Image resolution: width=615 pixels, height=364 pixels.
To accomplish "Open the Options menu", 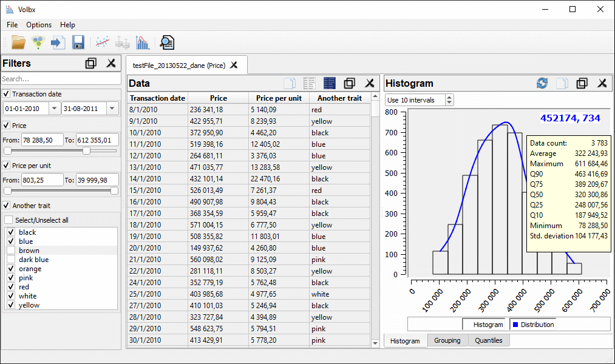I will [x=39, y=25].
